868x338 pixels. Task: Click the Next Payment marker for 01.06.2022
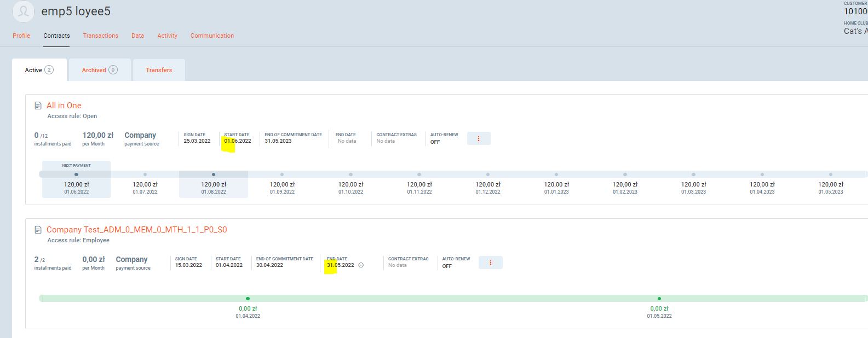point(76,174)
